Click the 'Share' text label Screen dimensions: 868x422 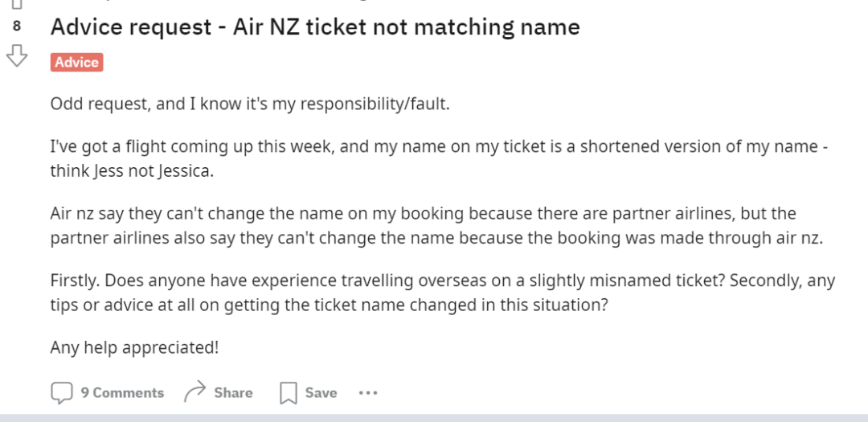(x=233, y=392)
